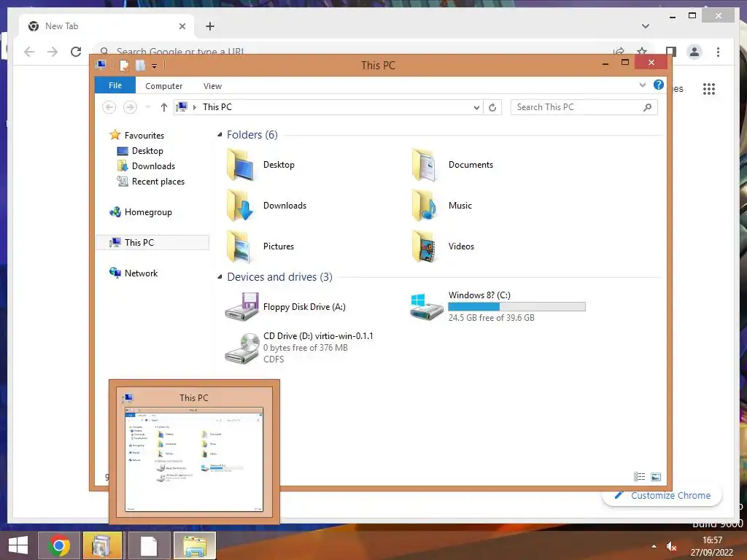Image resolution: width=747 pixels, height=560 pixels.
Task: Open Chrome three-dot menu
Action: point(718,52)
